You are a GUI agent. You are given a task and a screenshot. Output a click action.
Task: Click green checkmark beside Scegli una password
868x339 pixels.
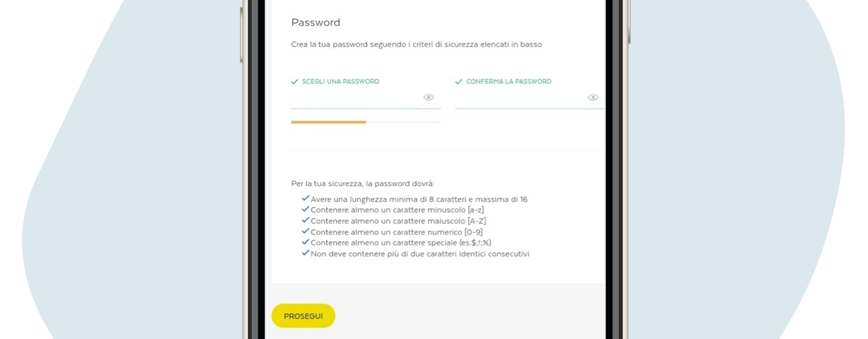pos(295,82)
